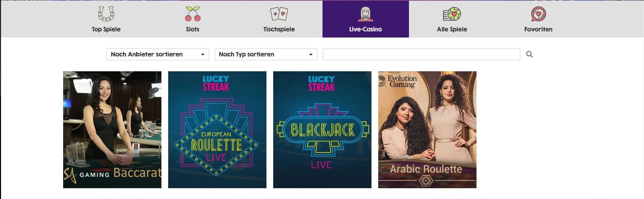The image size is (644, 199).
Task: Click the Evolution Gaming logo on Arabic Roulette
Action: pos(398,81)
